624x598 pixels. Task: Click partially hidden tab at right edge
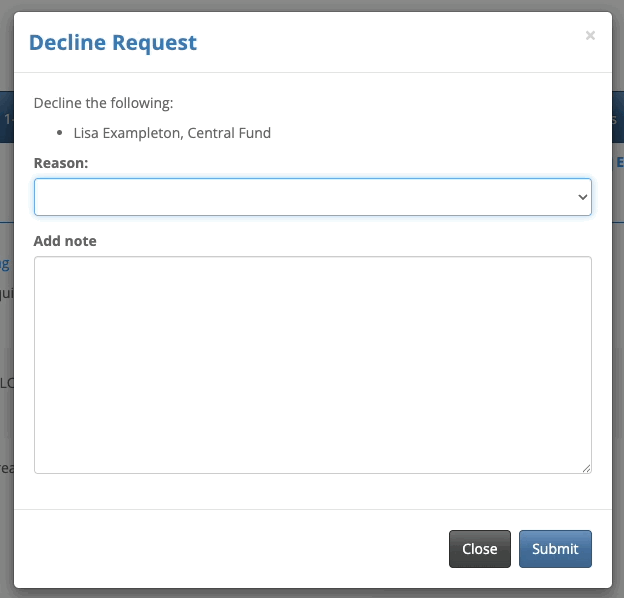[x=617, y=118]
